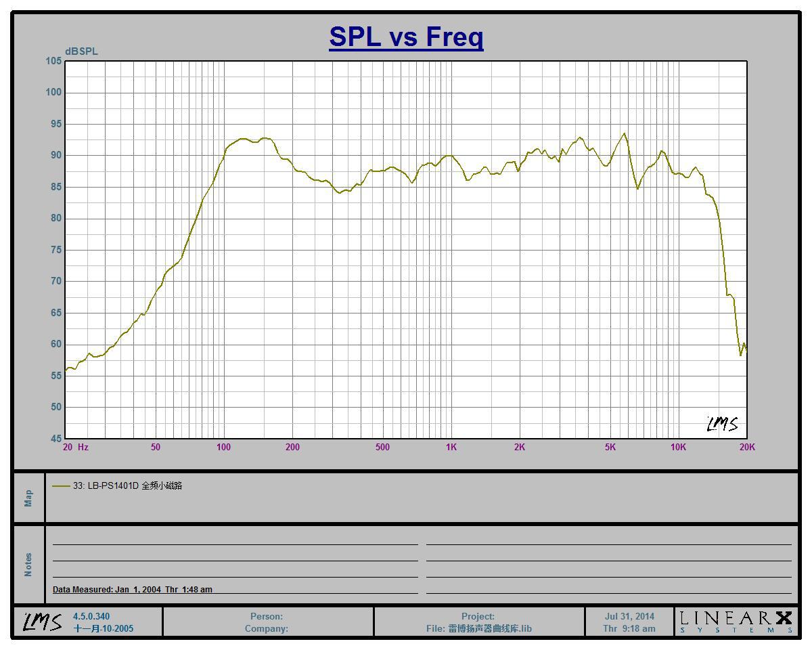Screen dimensions: 812x650
Task: Select the 75 label on the dBSPL axis
Action: click(56, 250)
